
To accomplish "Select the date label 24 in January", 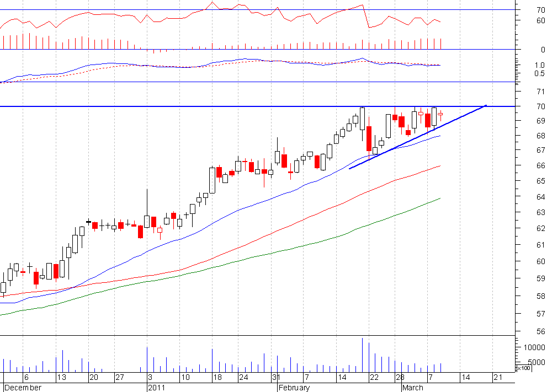I will click(243, 377).
